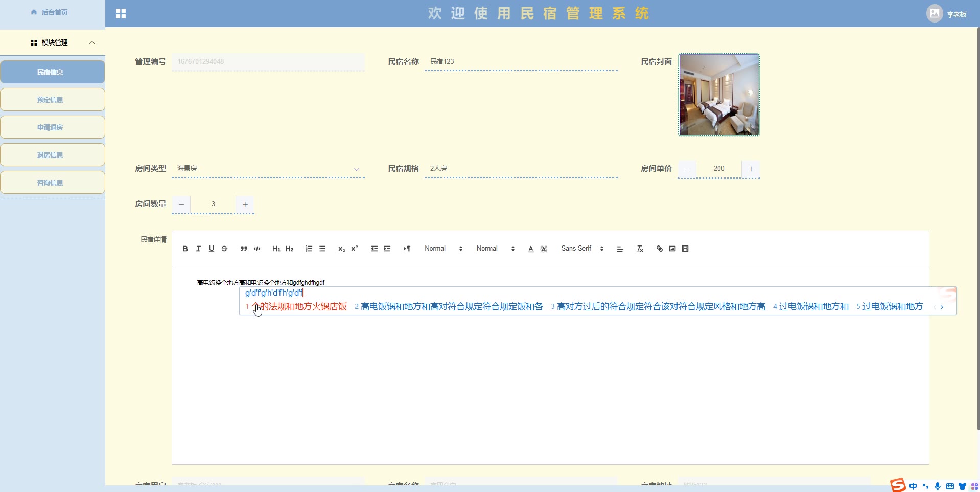Select IME candidate 1 个的法规和地方火锅店饭
The height and width of the screenshot is (492, 980).
pyautogui.click(x=296, y=307)
